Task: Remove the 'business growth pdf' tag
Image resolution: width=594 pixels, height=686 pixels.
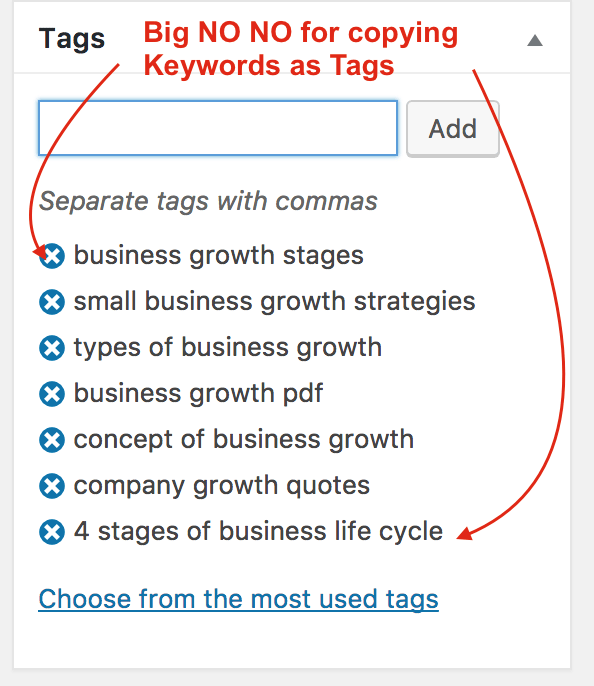Action: pyautogui.click(x=52, y=394)
